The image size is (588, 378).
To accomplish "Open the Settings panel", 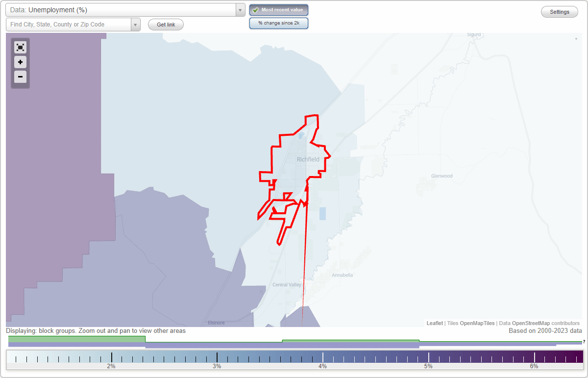I will [559, 11].
